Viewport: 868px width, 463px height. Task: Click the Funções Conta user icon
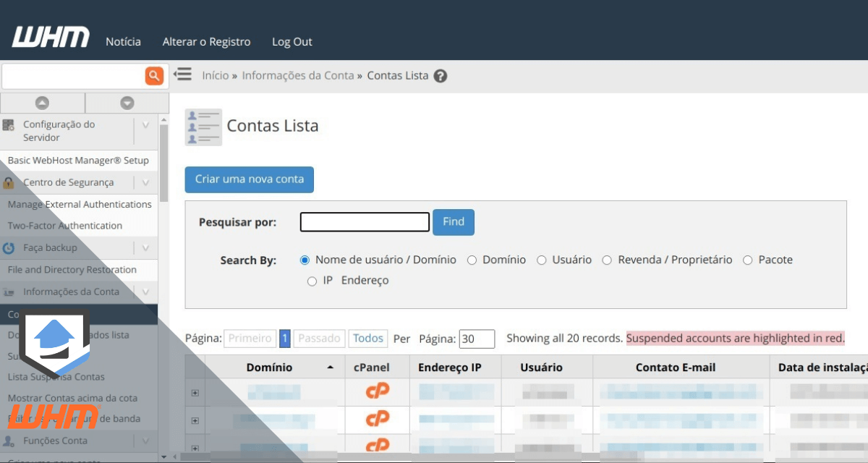tap(9, 441)
